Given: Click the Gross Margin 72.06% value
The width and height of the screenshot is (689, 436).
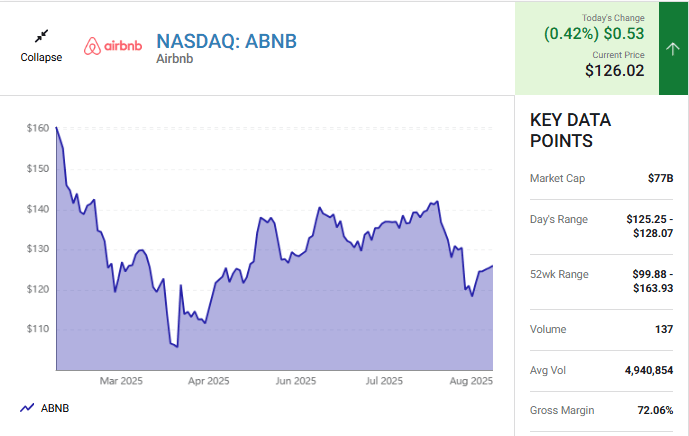Looking at the screenshot, I should point(652,411).
